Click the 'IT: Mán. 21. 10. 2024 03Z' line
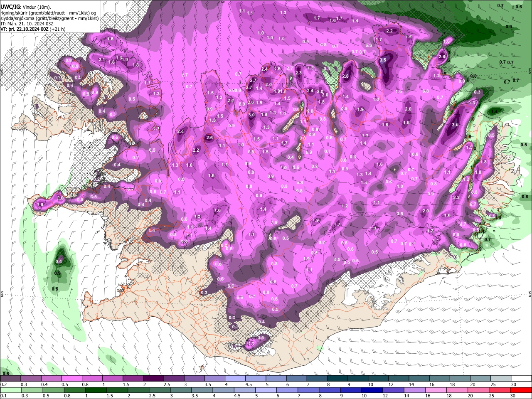The height and width of the screenshot is (399, 532). click(27, 24)
